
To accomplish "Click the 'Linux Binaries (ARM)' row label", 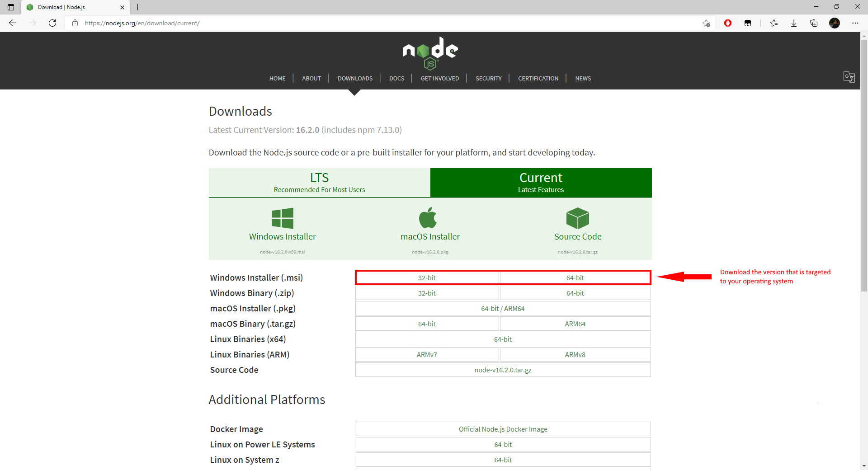I will click(x=250, y=355).
